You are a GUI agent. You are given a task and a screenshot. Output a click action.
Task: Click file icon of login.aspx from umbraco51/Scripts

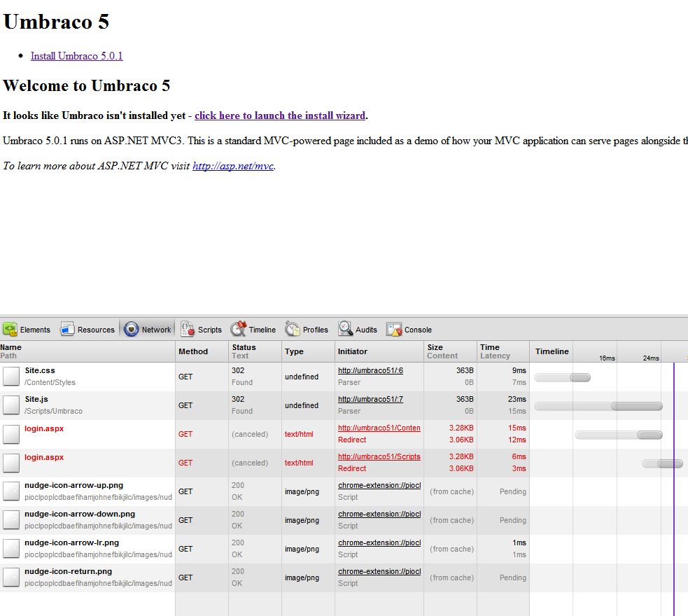click(x=11, y=463)
